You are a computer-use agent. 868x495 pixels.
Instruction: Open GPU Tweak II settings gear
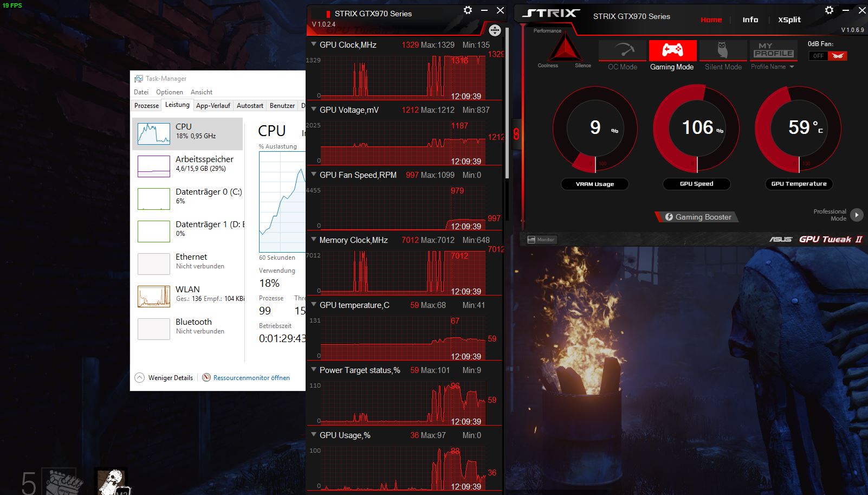pyautogui.click(x=829, y=10)
